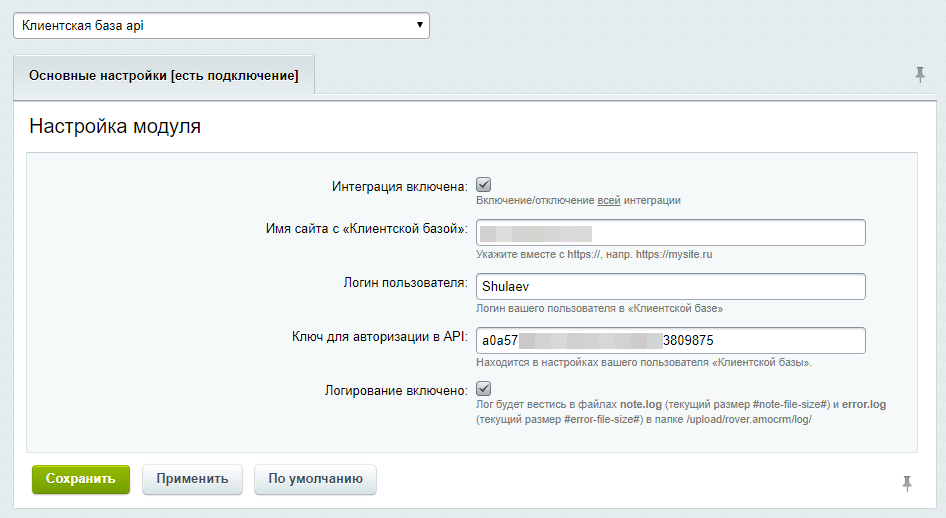Switch to Основные настройки tab
Screen dimensions: 946x518
[163, 75]
